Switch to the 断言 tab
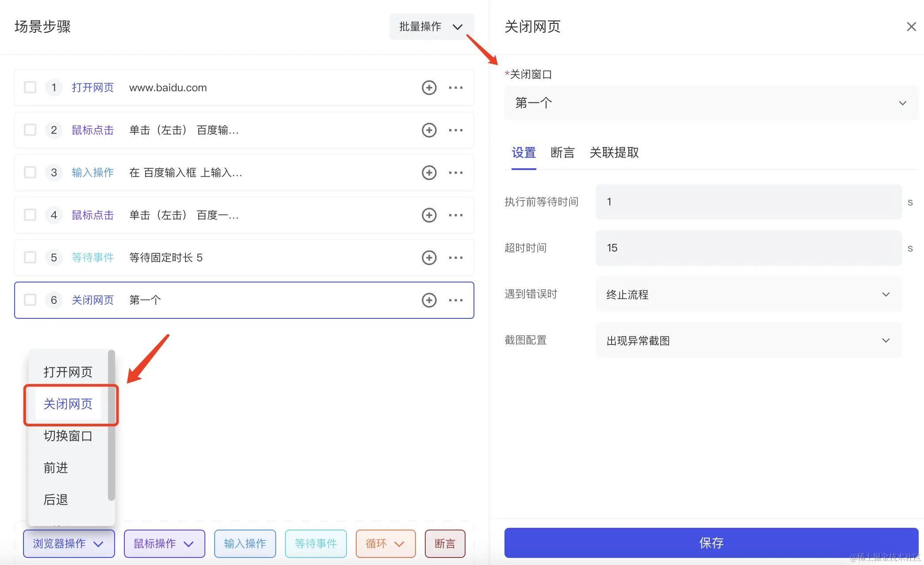This screenshot has width=924, height=565. click(x=562, y=153)
